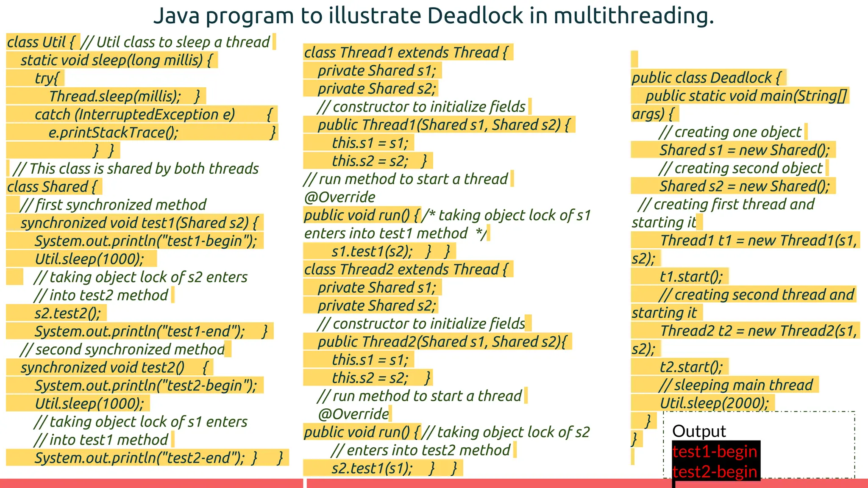The height and width of the screenshot is (488, 868).
Task: Click comment 'sleeping main thread'
Action: pos(736,385)
